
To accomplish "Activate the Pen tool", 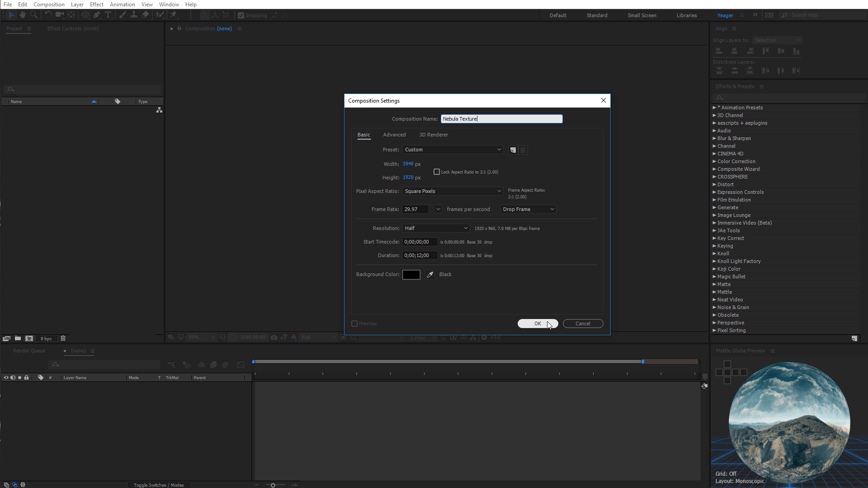I will 97,15.
